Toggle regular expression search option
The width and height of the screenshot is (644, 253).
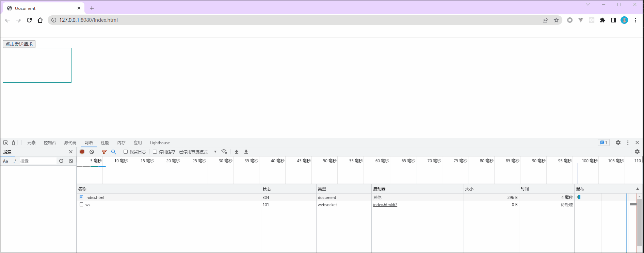pyautogui.click(x=15, y=161)
